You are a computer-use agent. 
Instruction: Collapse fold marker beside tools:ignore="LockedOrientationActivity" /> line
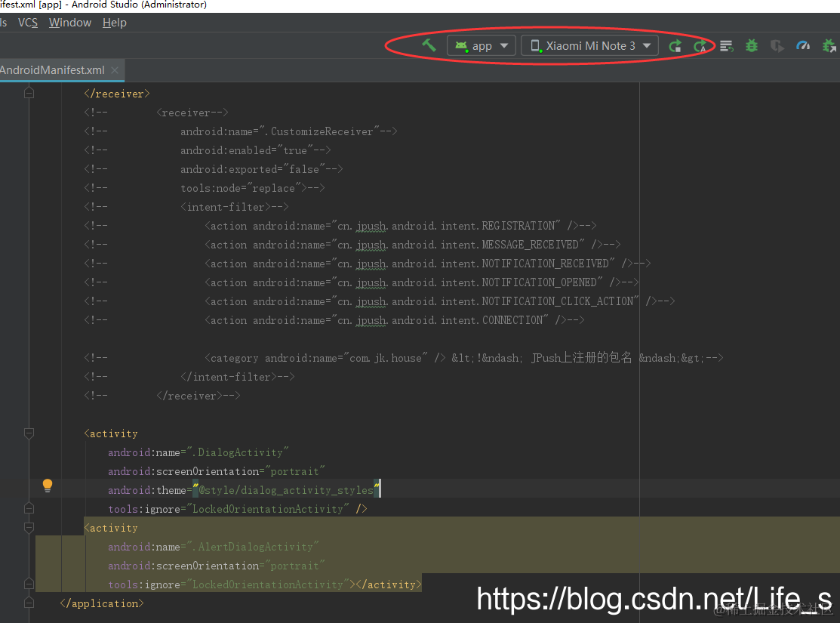[29, 508]
